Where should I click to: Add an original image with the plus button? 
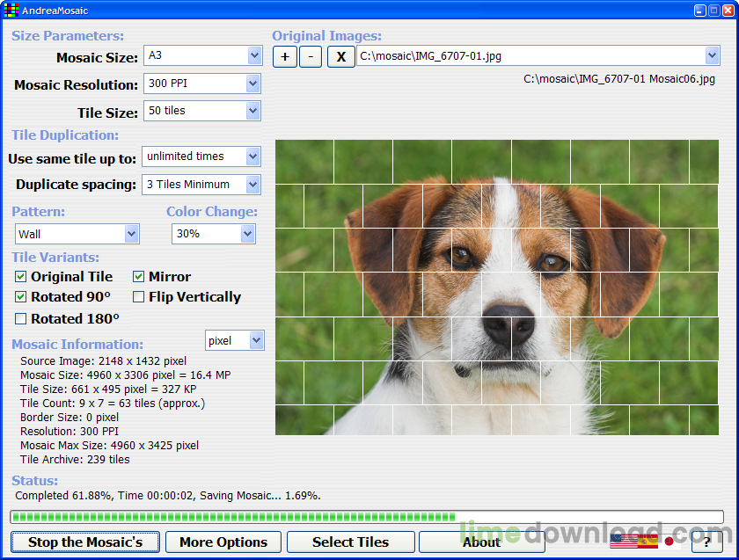pos(285,57)
